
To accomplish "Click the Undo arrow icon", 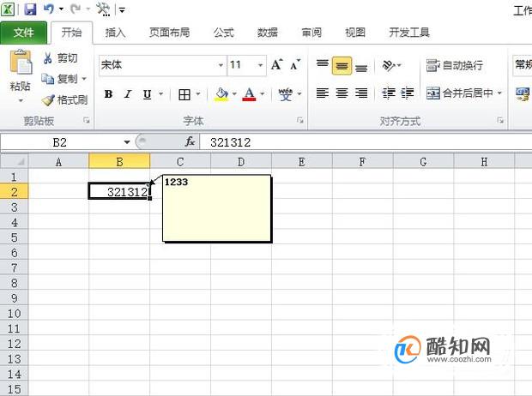I will 49,9.
